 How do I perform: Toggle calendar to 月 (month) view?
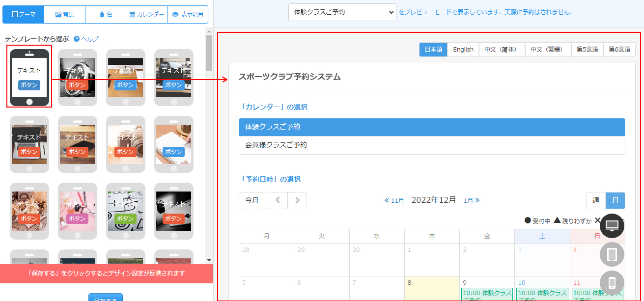(x=615, y=200)
